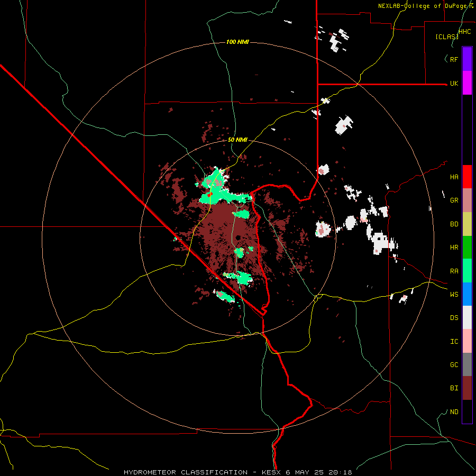Click the KESX station identifier in caption
Viewport: 476px width, 476px height.
pos(272,472)
